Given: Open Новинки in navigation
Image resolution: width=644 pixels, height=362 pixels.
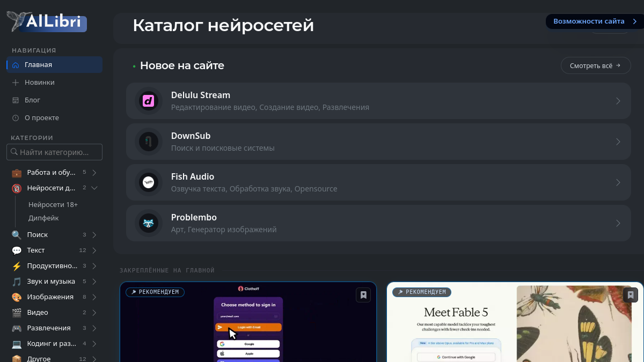Looking at the screenshot, I should click(54, 83).
